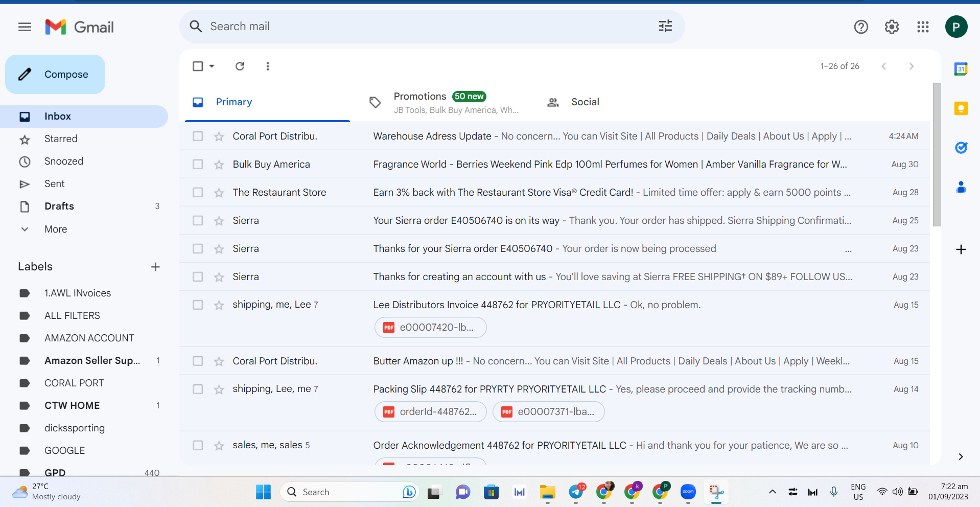Open attachment e00007420-lb PDF chip

(x=430, y=328)
